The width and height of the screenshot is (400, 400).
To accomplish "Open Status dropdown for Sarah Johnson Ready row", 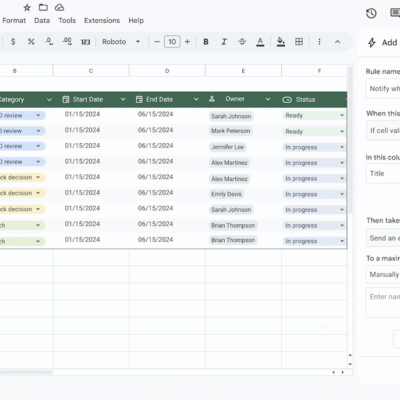I will coord(342,115).
